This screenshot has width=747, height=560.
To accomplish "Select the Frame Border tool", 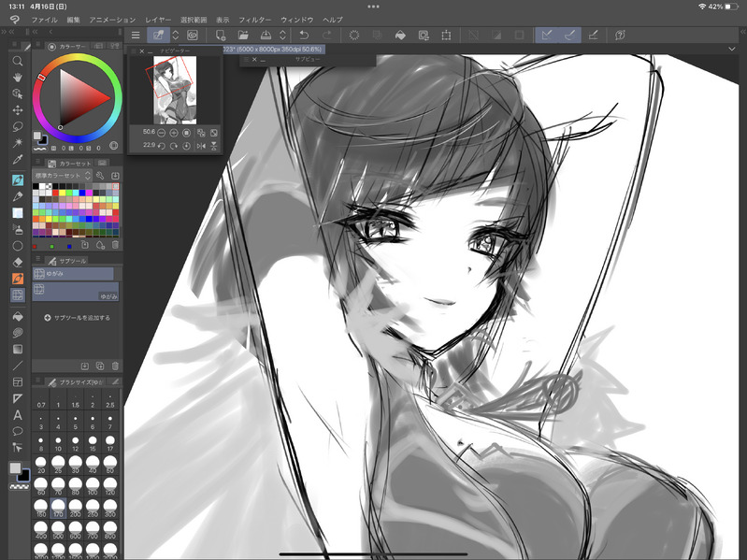I will 18,382.
